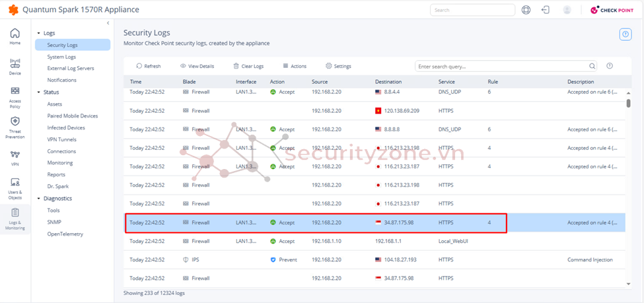This screenshot has height=303, width=644.
Task: Open Assets under Status
Action: (55, 104)
